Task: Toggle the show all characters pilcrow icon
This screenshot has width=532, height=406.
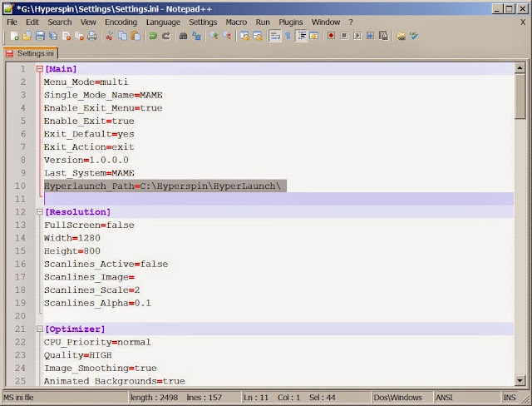Action: click(x=288, y=36)
